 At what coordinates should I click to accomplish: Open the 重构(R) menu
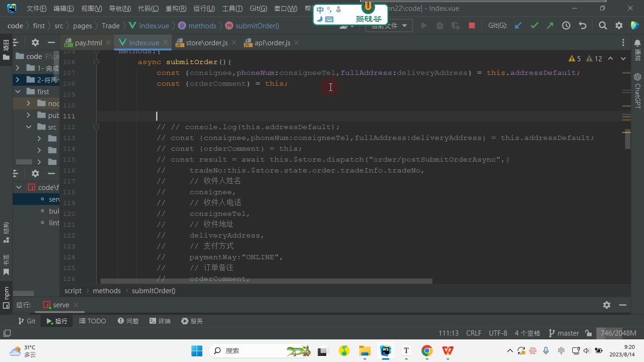(x=176, y=8)
